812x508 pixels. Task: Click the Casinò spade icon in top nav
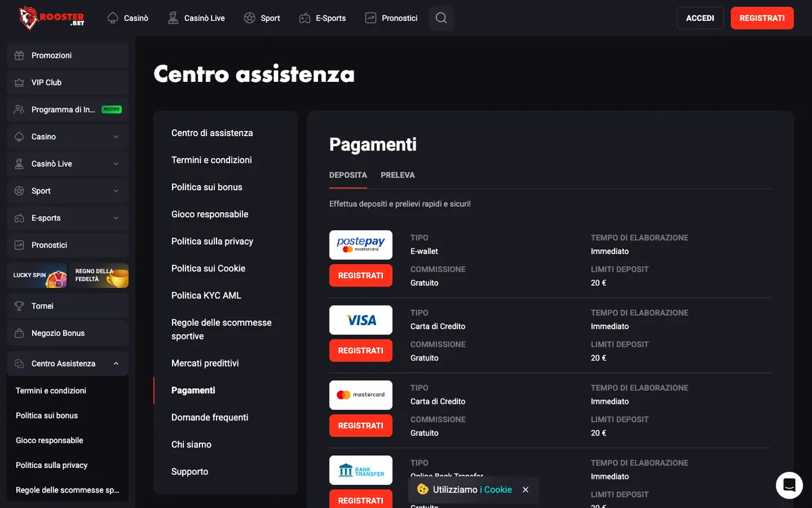(113, 18)
